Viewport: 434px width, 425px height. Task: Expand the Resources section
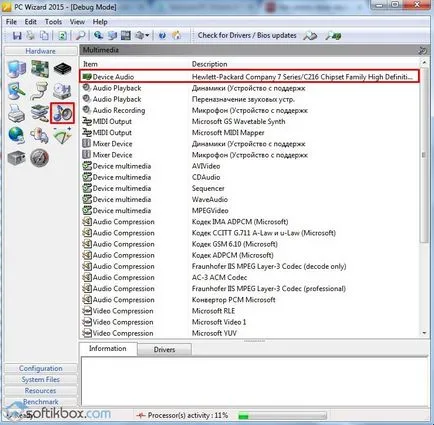click(40, 391)
